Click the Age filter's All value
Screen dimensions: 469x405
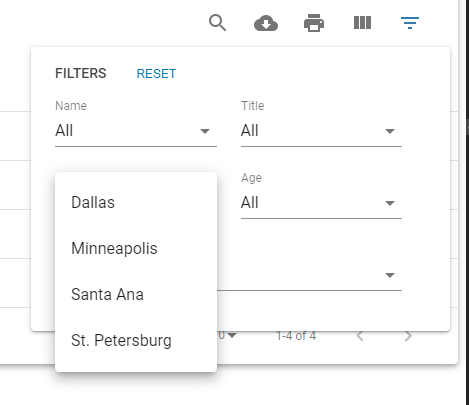tap(250, 203)
